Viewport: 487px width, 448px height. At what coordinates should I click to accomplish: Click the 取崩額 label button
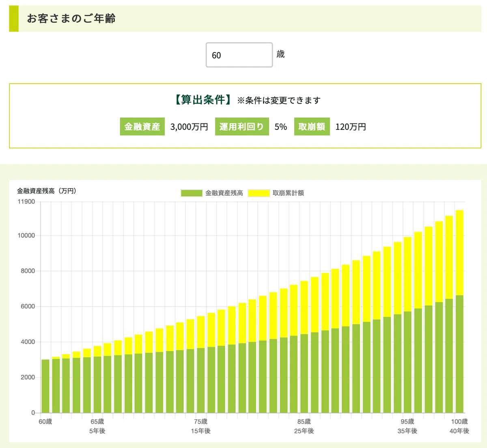coord(312,127)
